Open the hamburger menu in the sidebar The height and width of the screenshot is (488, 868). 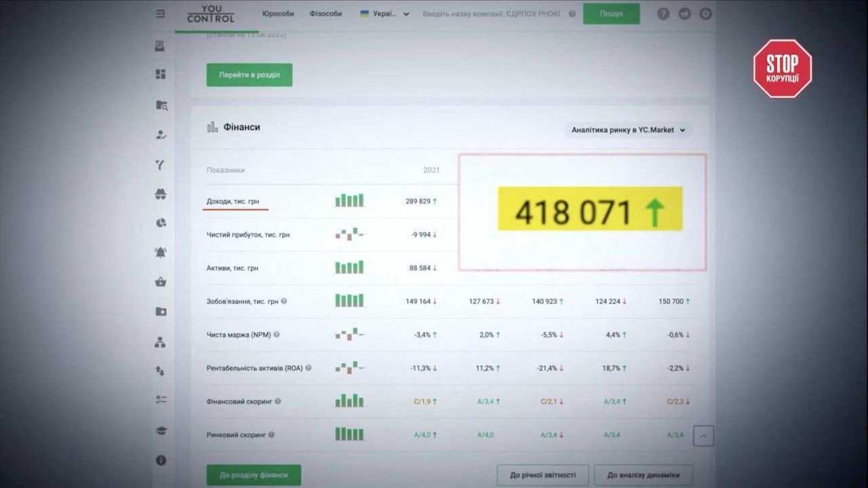click(x=161, y=14)
